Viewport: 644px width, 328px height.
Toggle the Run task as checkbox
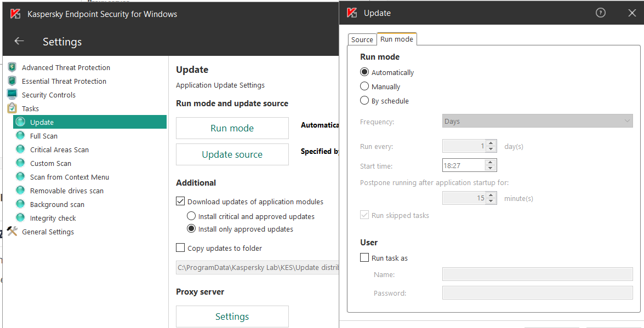point(364,258)
